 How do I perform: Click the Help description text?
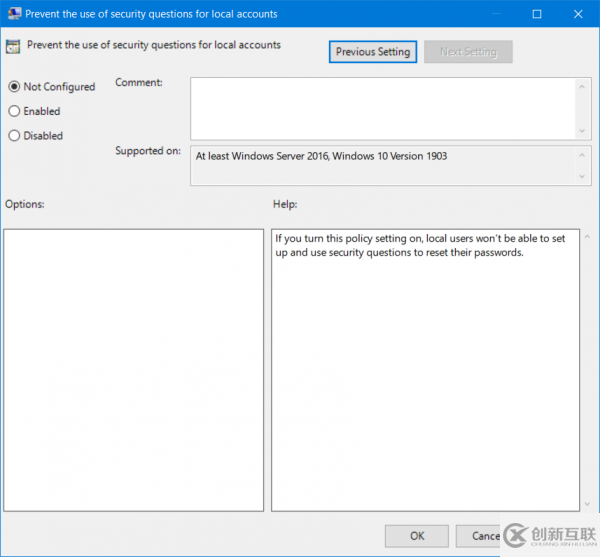[x=420, y=245]
